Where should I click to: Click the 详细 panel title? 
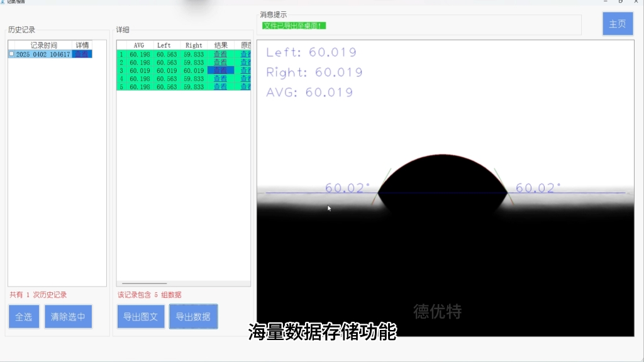(123, 30)
